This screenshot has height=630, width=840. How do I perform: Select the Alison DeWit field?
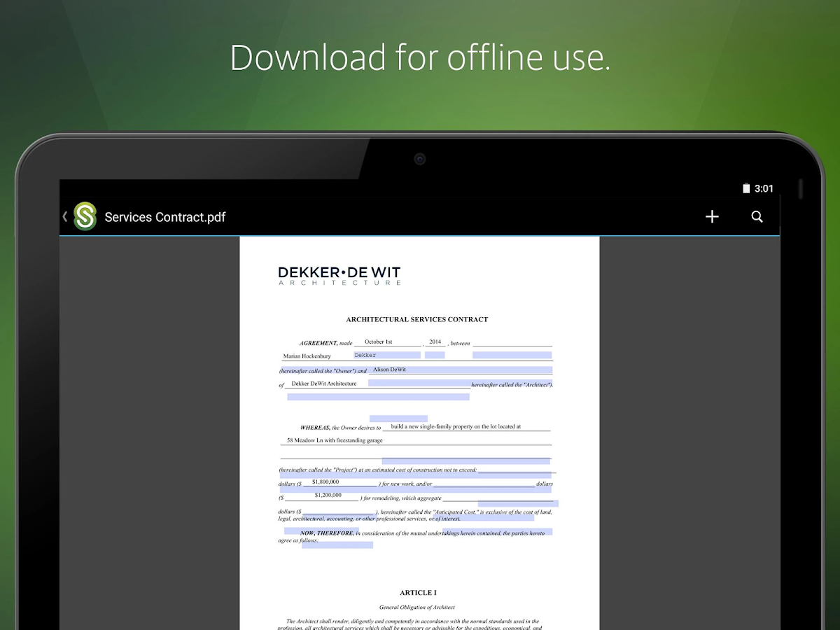(460, 370)
